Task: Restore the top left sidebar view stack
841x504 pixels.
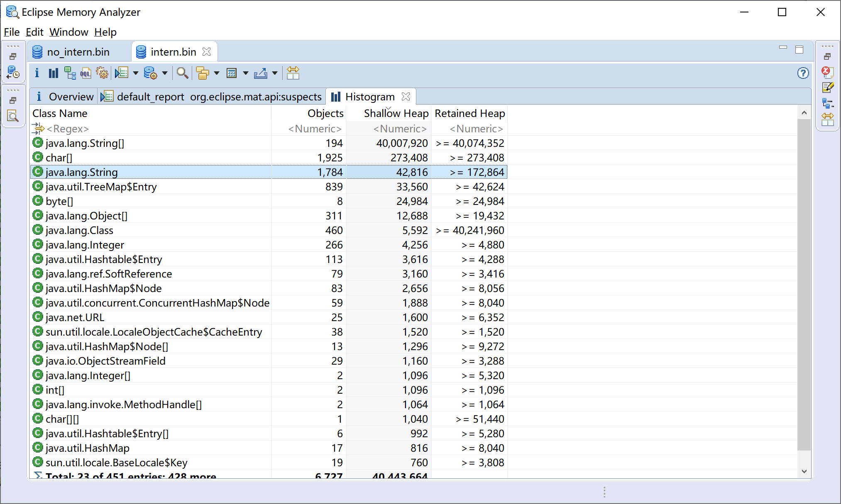Action: 13,56
